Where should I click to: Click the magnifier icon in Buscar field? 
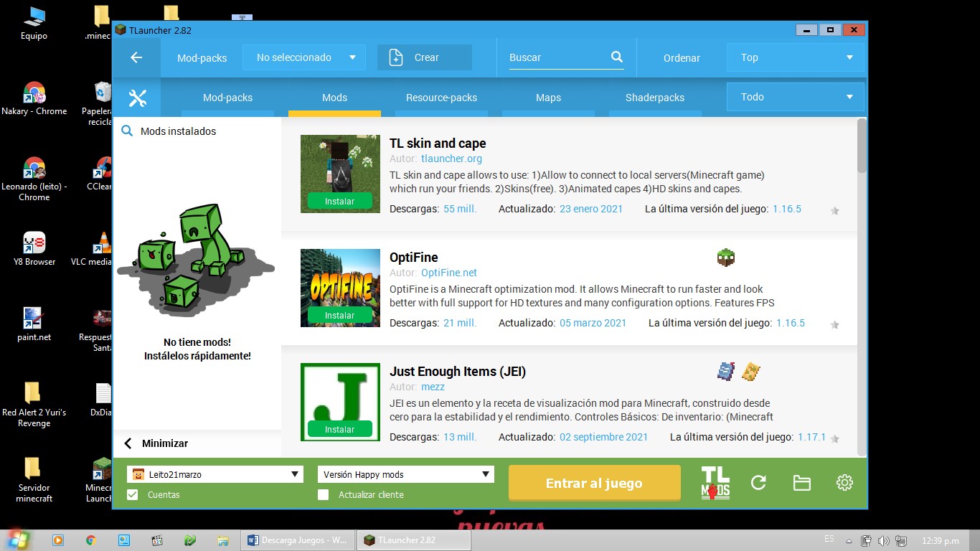617,57
